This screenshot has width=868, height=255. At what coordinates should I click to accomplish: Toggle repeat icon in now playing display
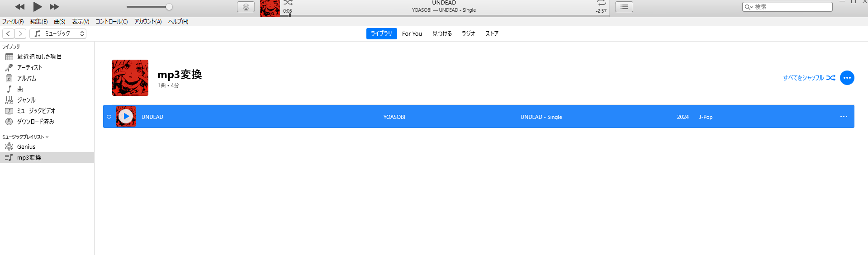click(x=602, y=3)
